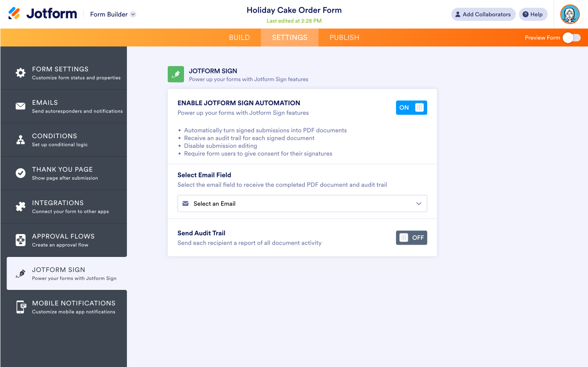Open the user profile avatar
Viewport: 588px width, 367px height.
[570, 14]
